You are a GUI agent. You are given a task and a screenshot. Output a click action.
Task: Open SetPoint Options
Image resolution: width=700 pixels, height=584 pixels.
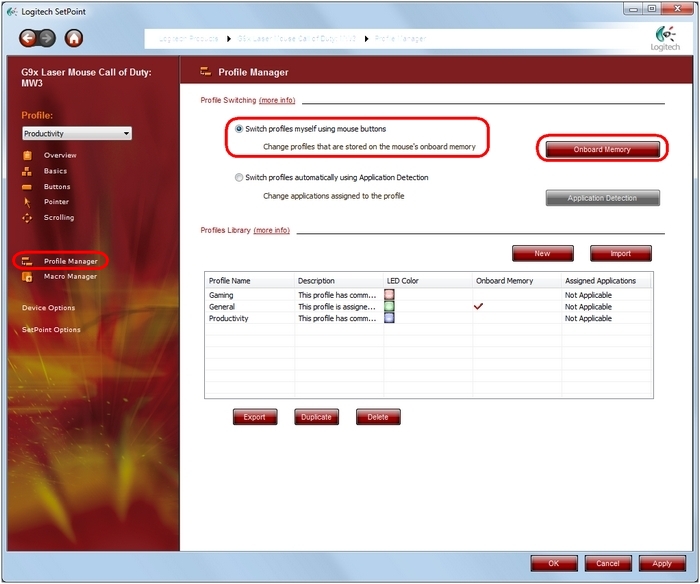(51, 330)
